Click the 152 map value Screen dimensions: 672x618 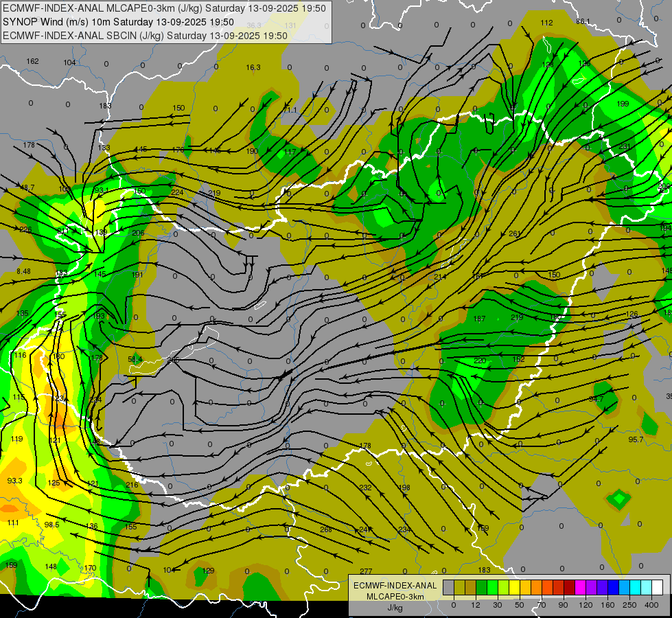point(518,359)
